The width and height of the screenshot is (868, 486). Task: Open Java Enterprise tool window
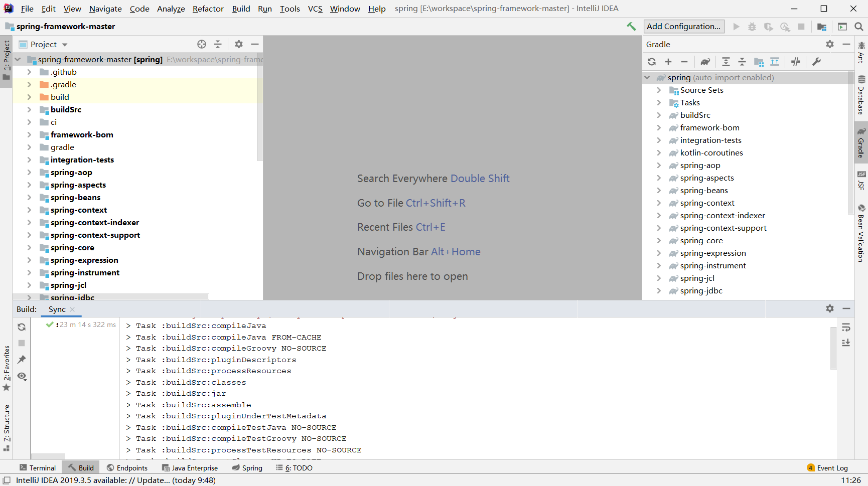[190, 468]
